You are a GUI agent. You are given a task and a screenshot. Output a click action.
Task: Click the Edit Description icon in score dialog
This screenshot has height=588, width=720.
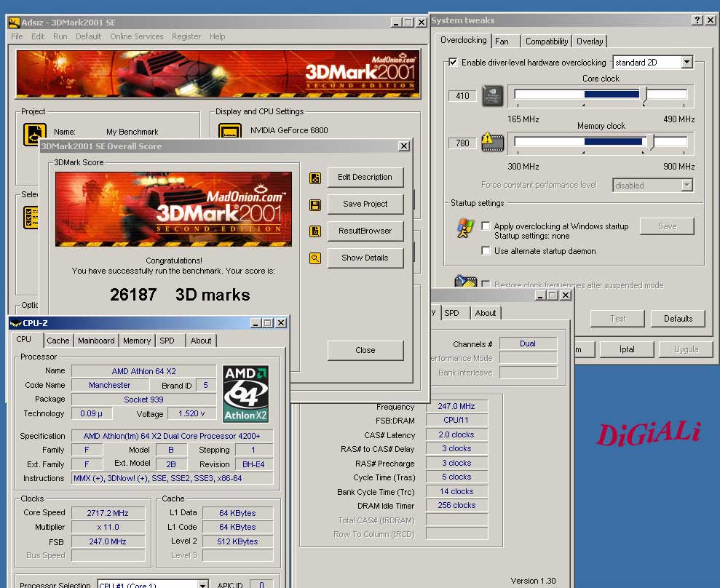(x=315, y=178)
